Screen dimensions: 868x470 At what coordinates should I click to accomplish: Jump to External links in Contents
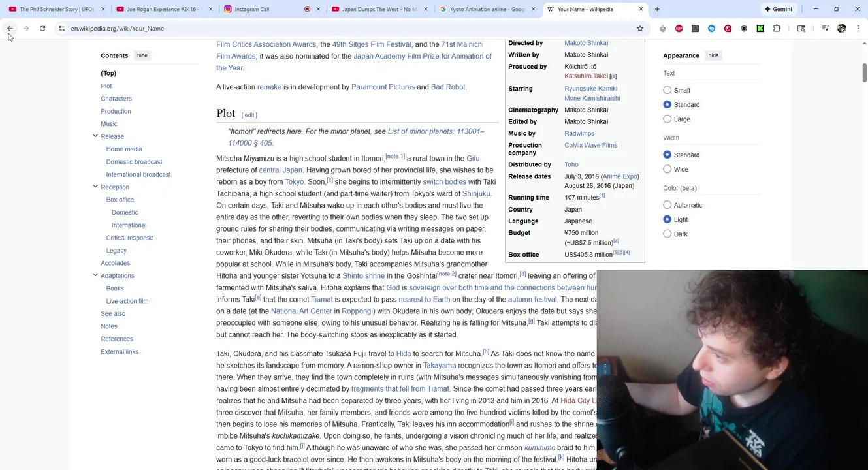click(120, 352)
